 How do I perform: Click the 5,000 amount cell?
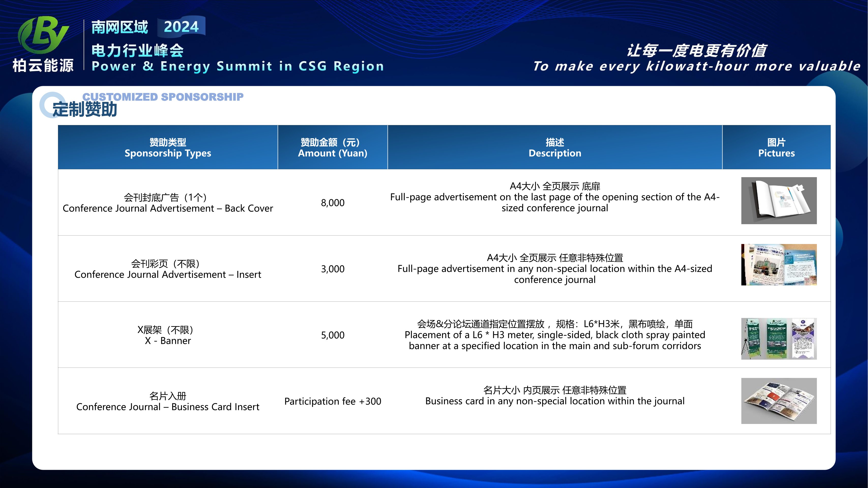[333, 335]
